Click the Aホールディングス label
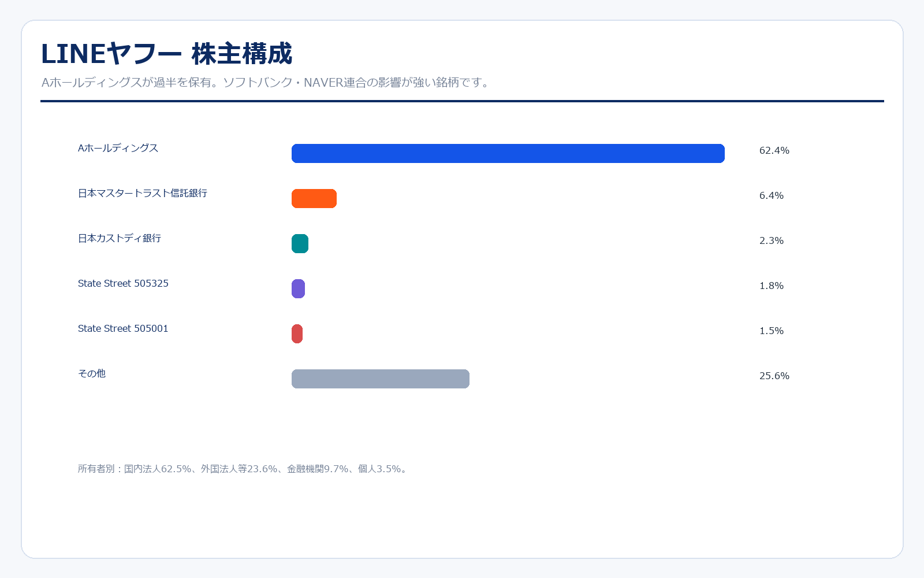This screenshot has width=924, height=578. [118, 148]
